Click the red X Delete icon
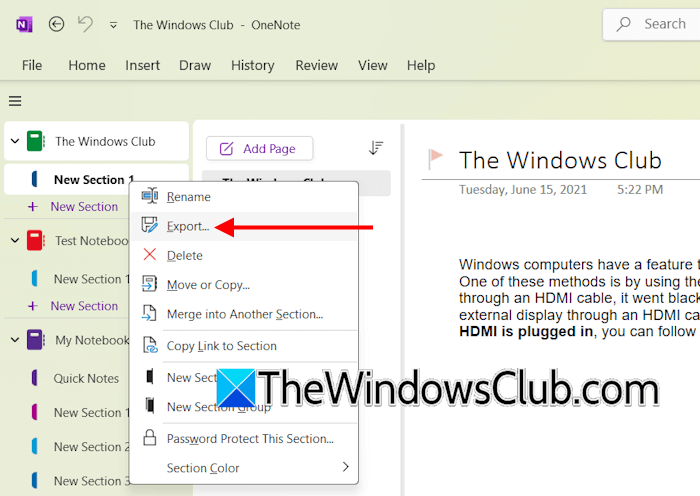 pos(150,254)
